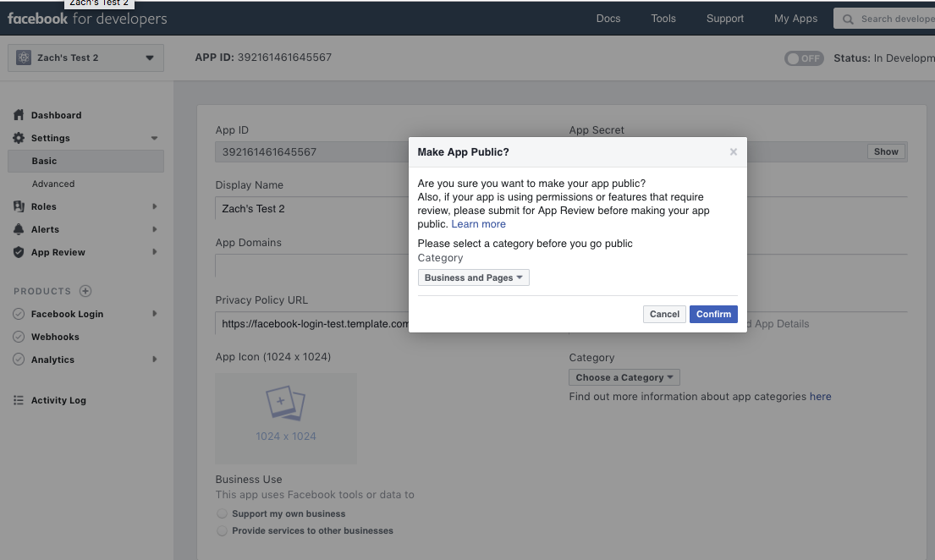Click the Settings gear icon

pos(19,138)
